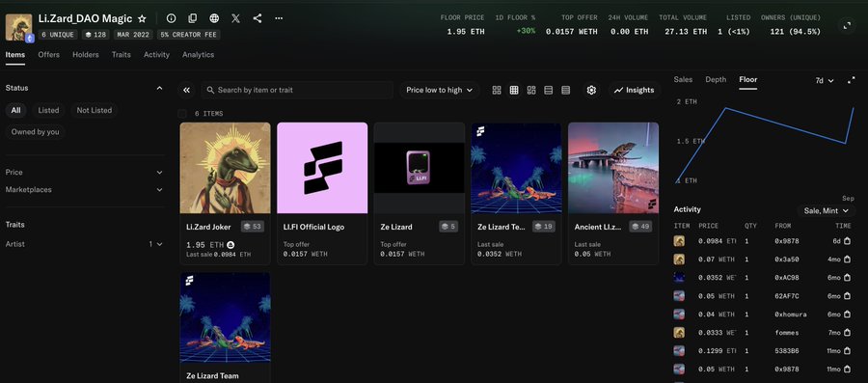
Task: Expand the Artist trait filter
Action: click(x=85, y=244)
